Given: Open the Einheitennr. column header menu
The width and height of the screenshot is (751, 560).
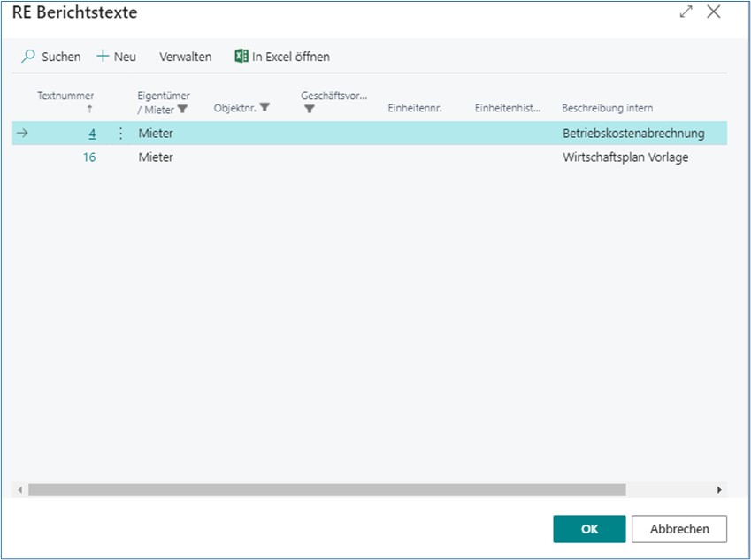Looking at the screenshot, I should (x=414, y=108).
